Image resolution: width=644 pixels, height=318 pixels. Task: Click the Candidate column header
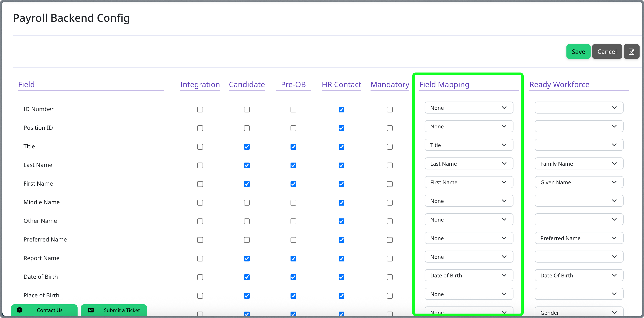(x=246, y=84)
